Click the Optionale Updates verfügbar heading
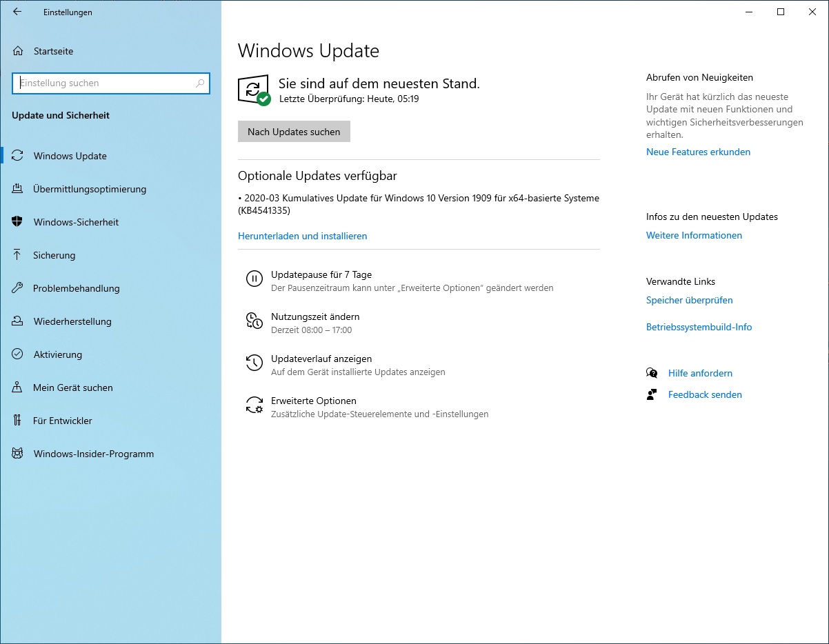Image resolution: width=829 pixels, height=644 pixels. click(317, 176)
